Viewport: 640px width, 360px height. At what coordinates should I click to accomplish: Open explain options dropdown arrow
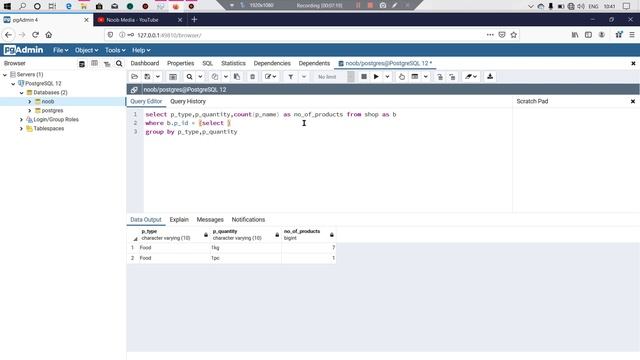[425, 77]
